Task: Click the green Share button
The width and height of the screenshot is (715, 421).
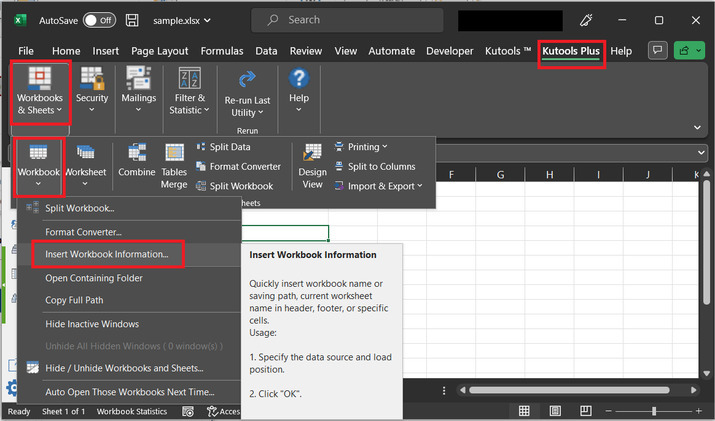Action: point(689,51)
